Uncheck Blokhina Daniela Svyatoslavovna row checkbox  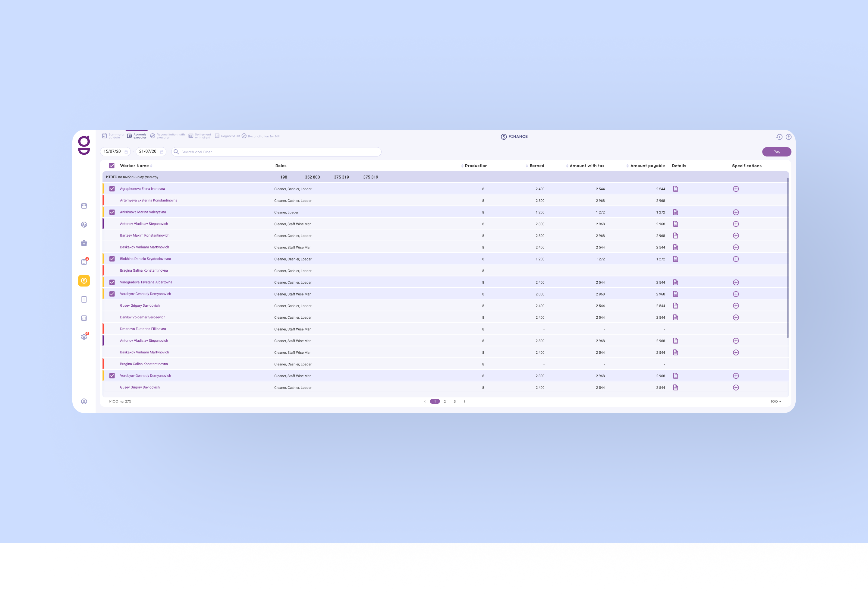tap(112, 259)
